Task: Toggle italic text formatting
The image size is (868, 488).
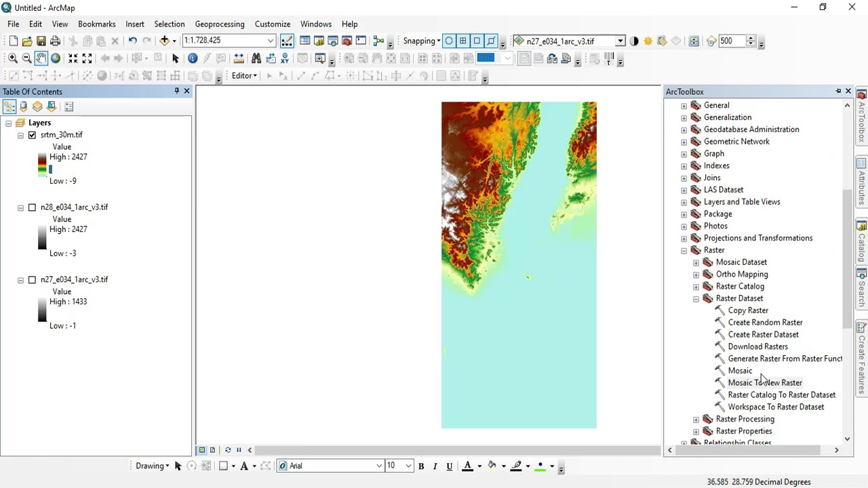Action: pyautogui.click(x=435, y=466)
